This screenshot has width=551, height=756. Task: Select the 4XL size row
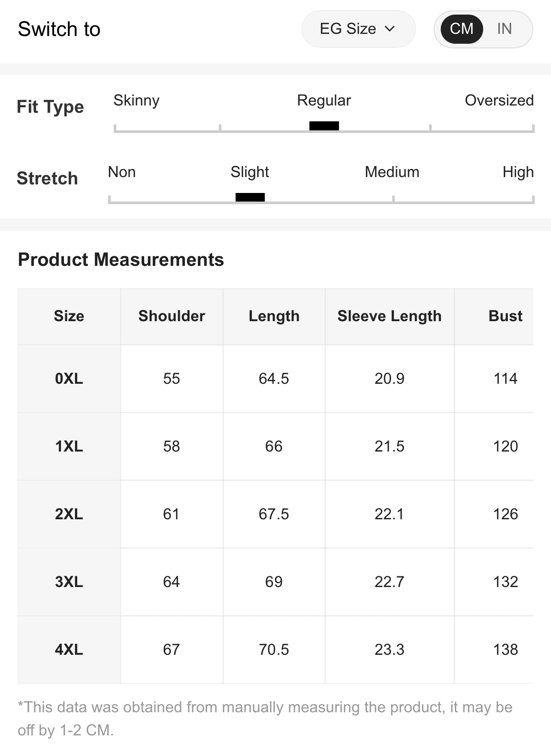point(69,650)
